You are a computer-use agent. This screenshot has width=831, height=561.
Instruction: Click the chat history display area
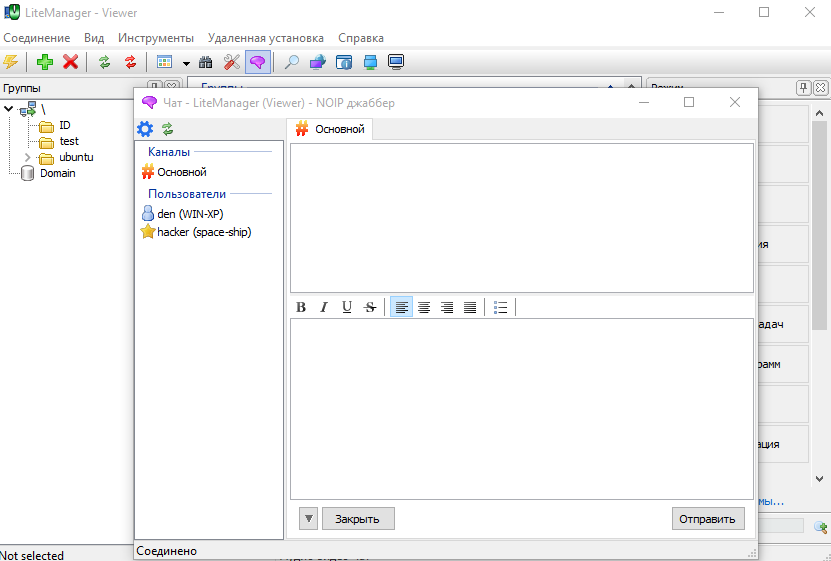pyautogui.click(x=521, y=218)
